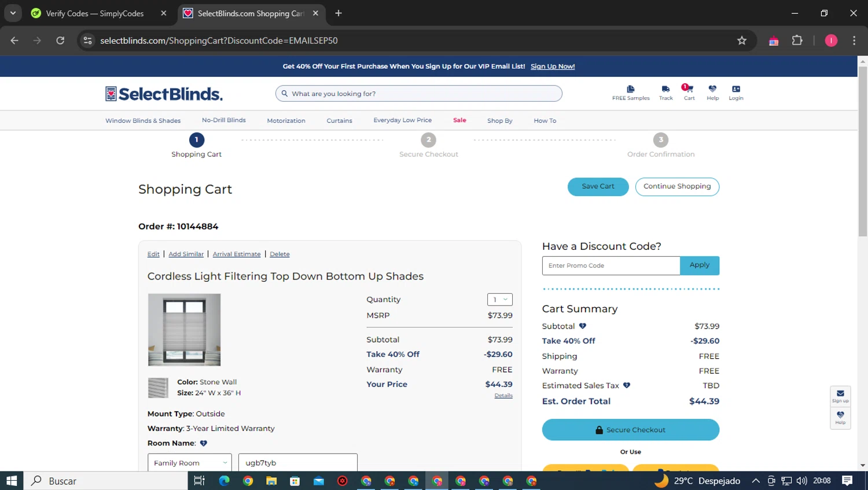This screenshot has width=868, height=490.
Task: Open the tab search dropdown arrow
Action: point(13,13)
